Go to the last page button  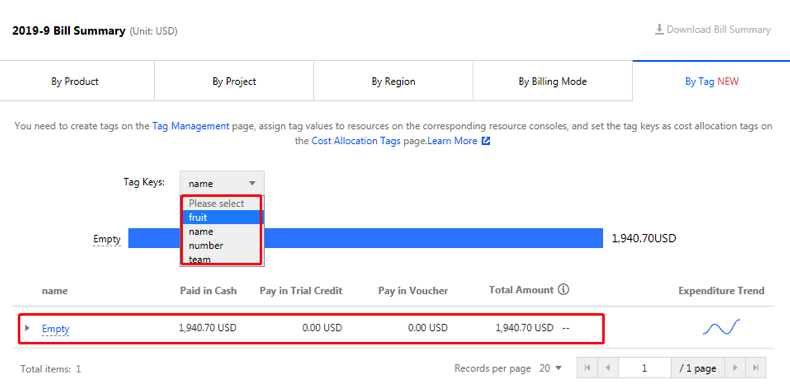click(756, 368)
